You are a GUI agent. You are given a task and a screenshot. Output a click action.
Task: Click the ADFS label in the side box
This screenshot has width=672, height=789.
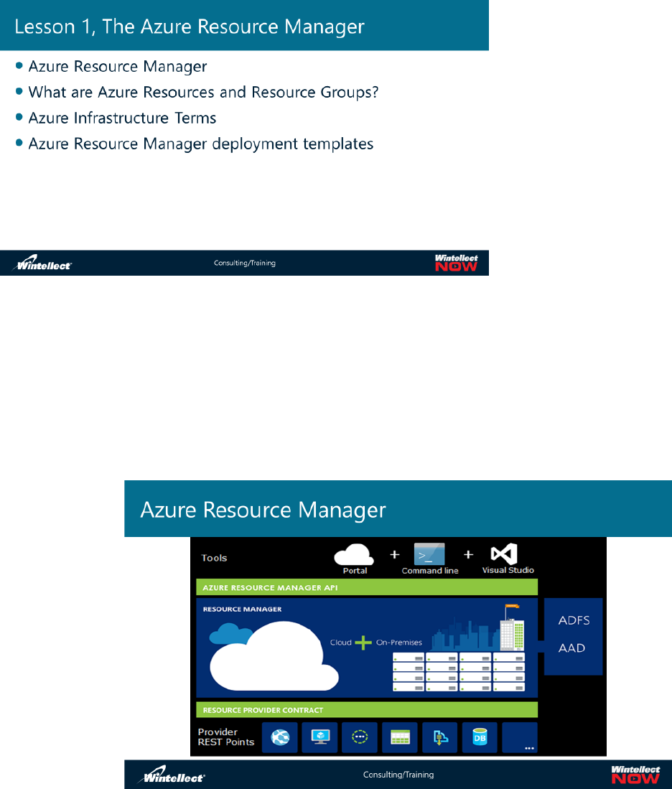click(x=574, y=620)
